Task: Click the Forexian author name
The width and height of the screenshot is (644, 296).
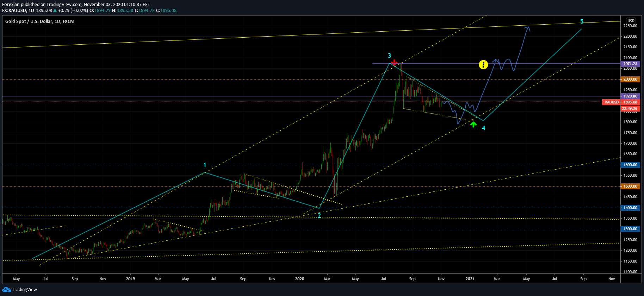Action: click(x=11, y=5)
